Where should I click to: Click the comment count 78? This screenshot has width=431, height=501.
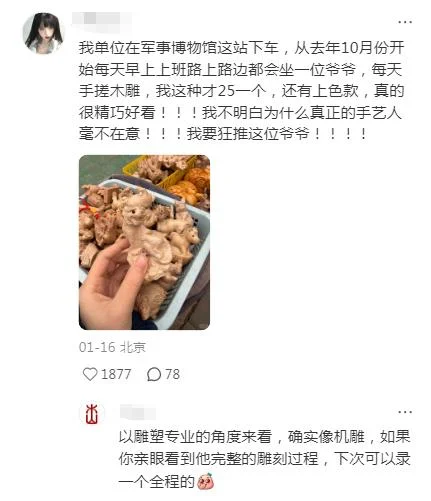[x=173, y=374]
